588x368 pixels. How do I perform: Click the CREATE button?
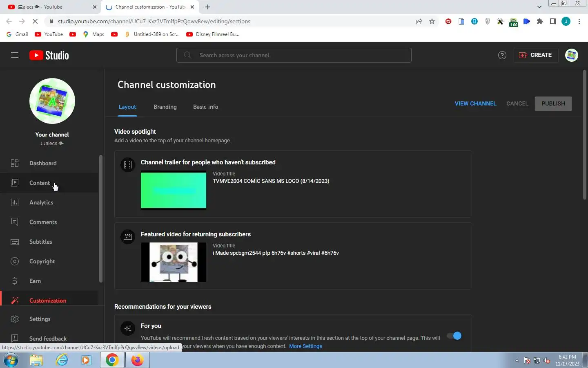pos(535,55)
